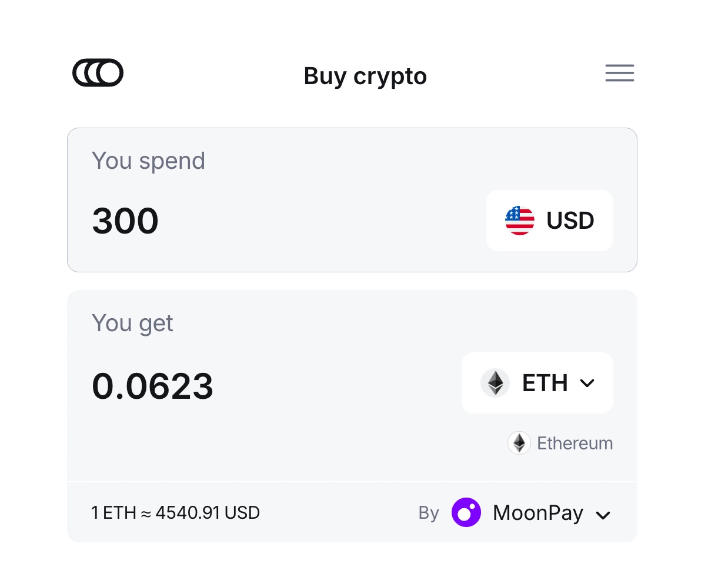Click the ETH token label
Image resolution: width=728 pixels, height=567 pixels.
545,383
